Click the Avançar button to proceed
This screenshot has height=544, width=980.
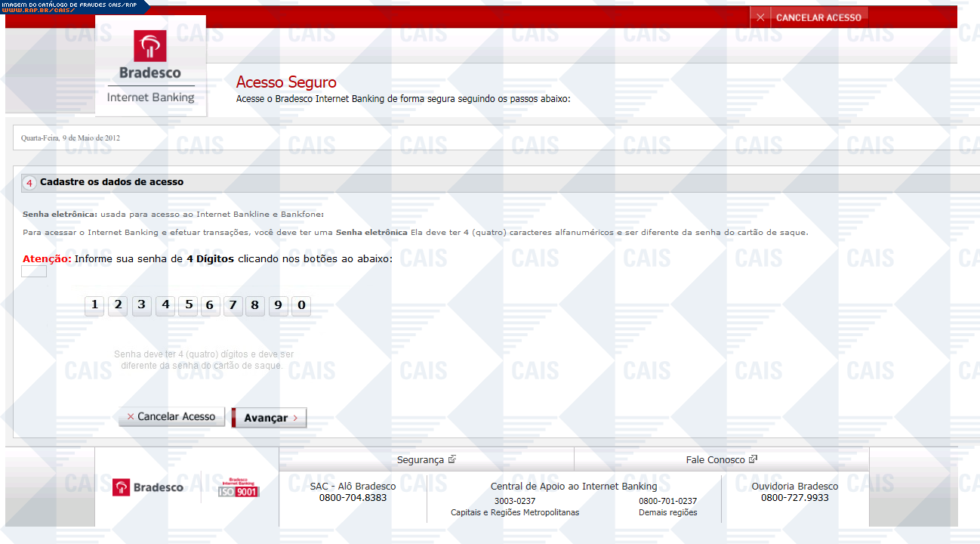pos(269,418)
